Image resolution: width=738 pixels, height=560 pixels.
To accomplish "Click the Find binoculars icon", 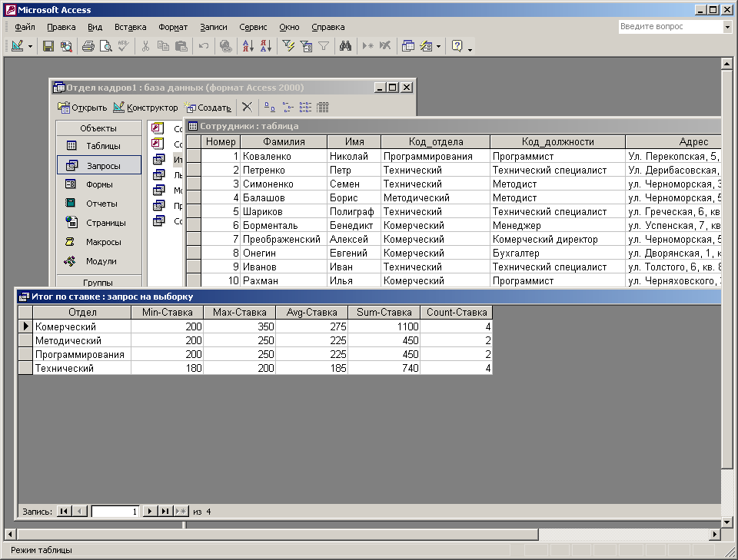I will [345, 46].
